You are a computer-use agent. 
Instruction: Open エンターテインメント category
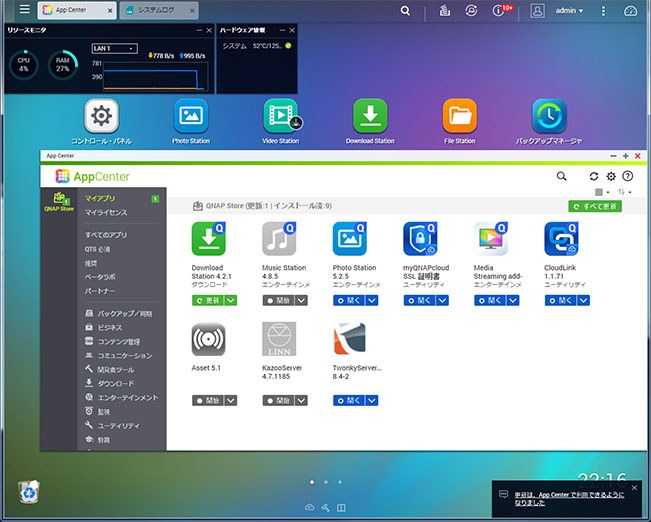[121, 397]
